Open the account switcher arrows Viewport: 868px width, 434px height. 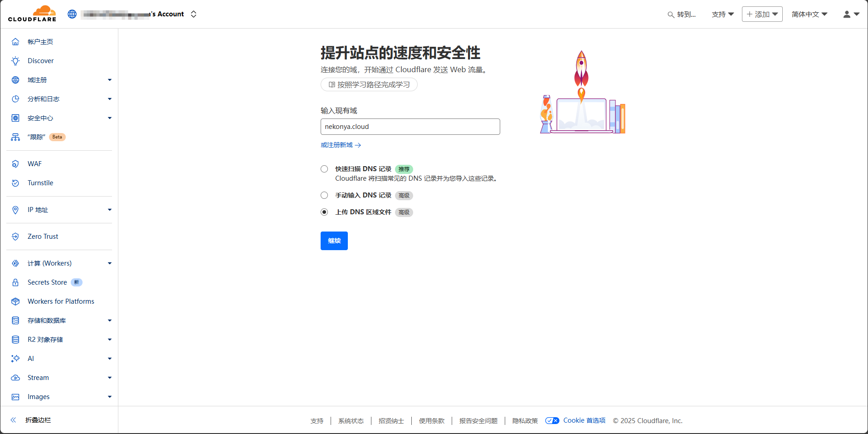coord(194,14)
